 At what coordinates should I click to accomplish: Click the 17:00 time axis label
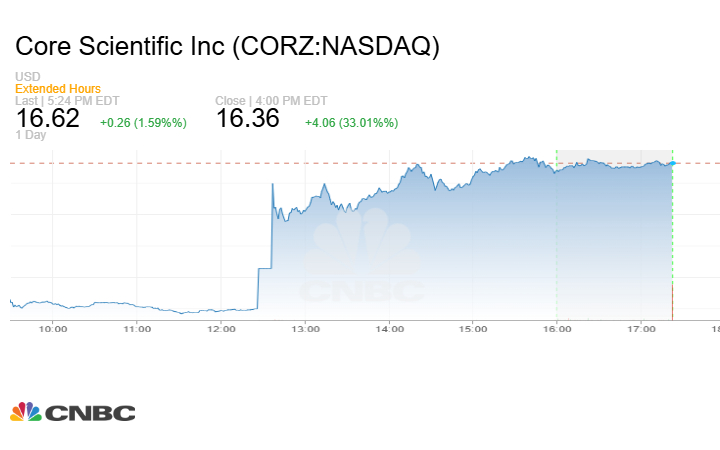click(x=641, y=328)
